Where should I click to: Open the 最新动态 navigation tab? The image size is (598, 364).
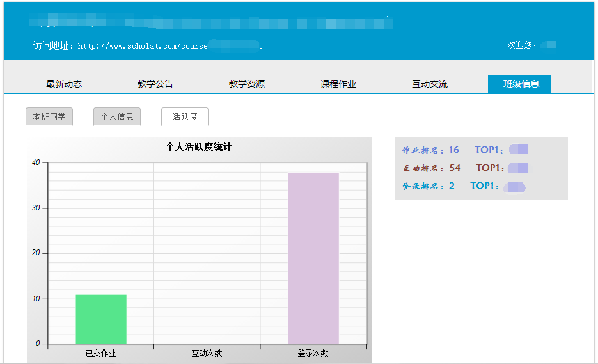click(x=64, y=84)
